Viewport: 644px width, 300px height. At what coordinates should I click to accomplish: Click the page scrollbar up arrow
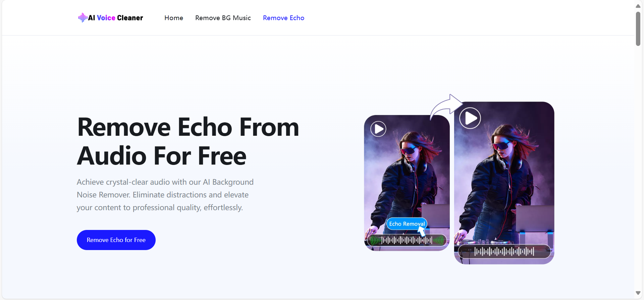click(638, 6)
